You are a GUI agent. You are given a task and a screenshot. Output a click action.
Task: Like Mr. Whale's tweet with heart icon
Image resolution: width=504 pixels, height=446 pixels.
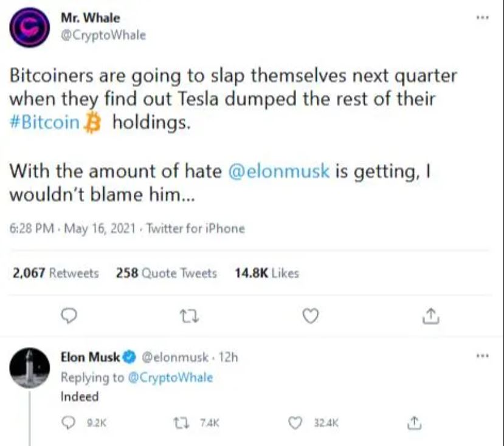pos(311,315)
